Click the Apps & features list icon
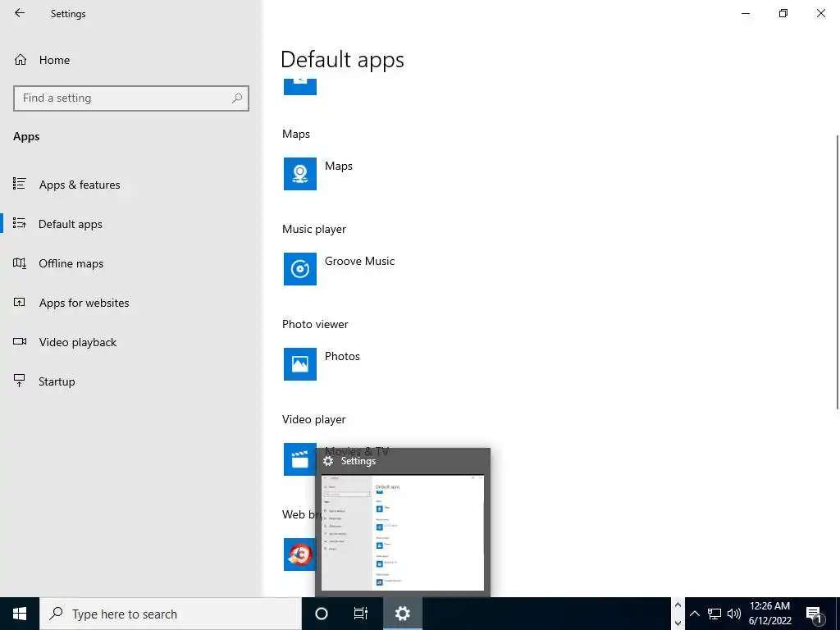Viewport: 840px width, 630px height. pyautogui.click(x=20, y=185)
